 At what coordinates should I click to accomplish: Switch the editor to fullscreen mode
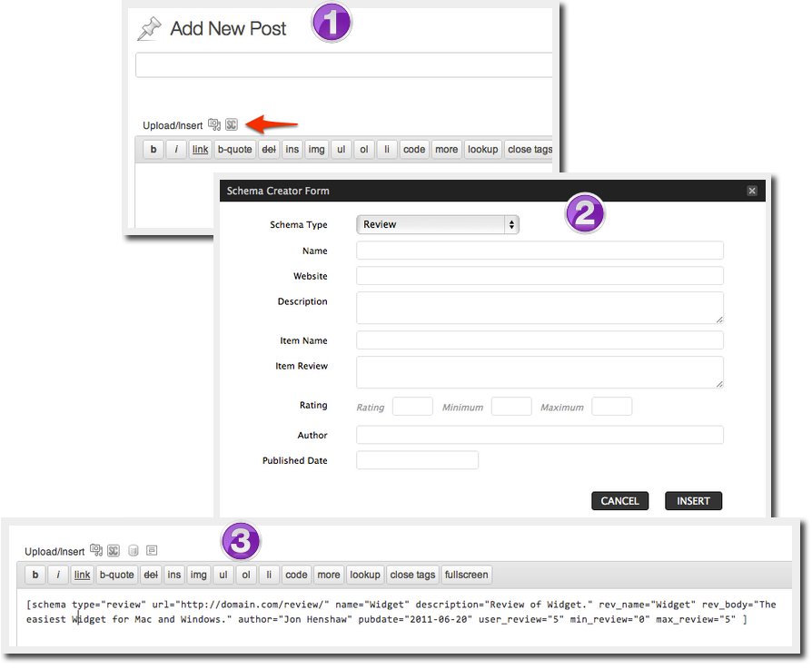(x=466, y=574)
